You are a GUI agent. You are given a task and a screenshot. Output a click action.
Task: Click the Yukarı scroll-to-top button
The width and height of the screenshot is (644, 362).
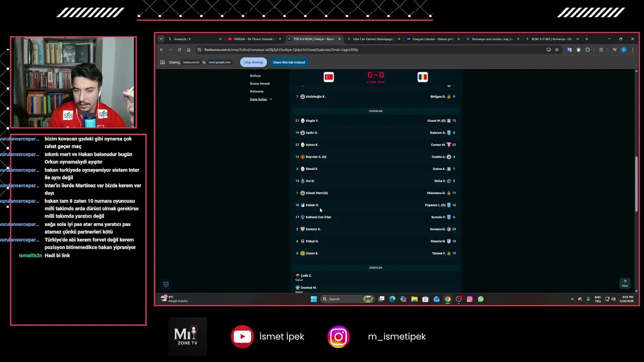[x=625, y=283]
